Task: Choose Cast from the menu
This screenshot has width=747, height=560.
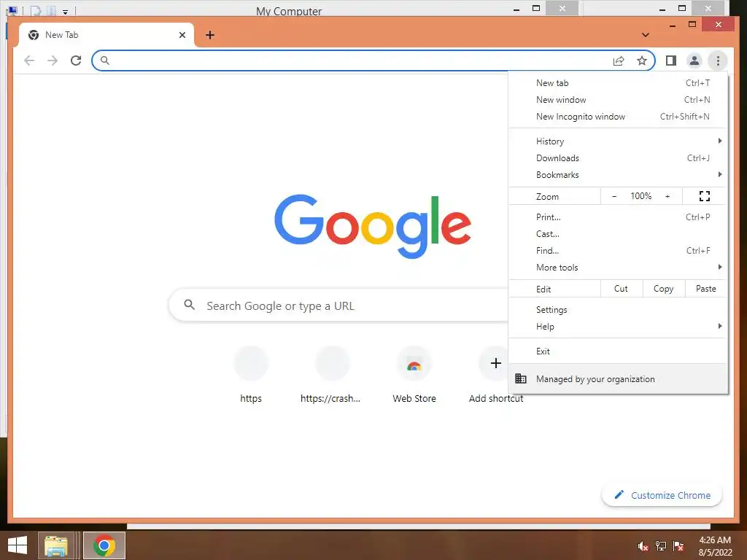Action: [x=618, y=234]
